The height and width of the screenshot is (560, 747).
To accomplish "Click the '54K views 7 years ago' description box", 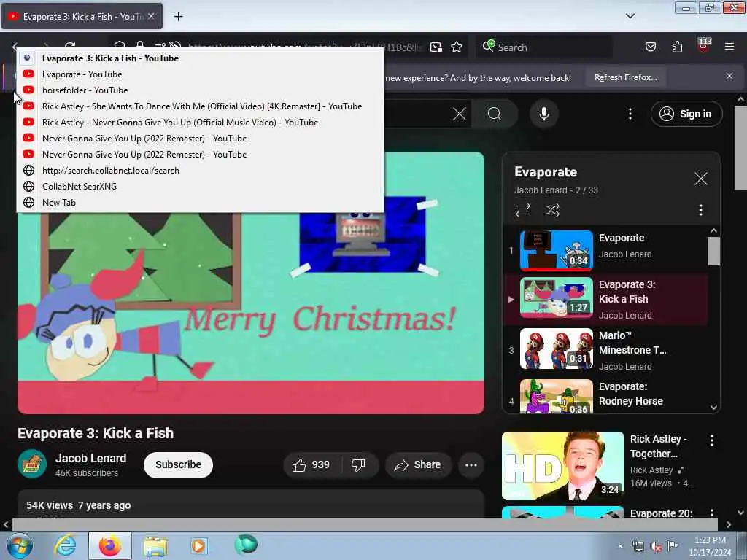I will (251, 505).
